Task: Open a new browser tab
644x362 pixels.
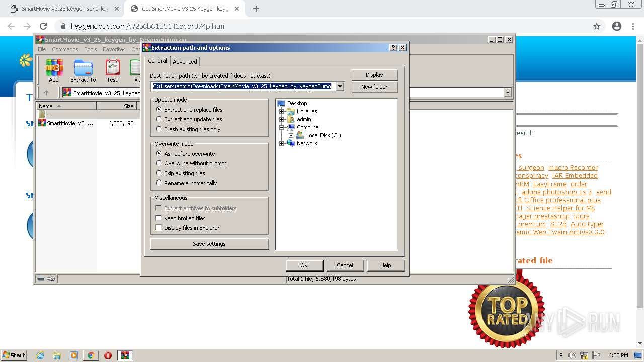Action: [256, 9]
